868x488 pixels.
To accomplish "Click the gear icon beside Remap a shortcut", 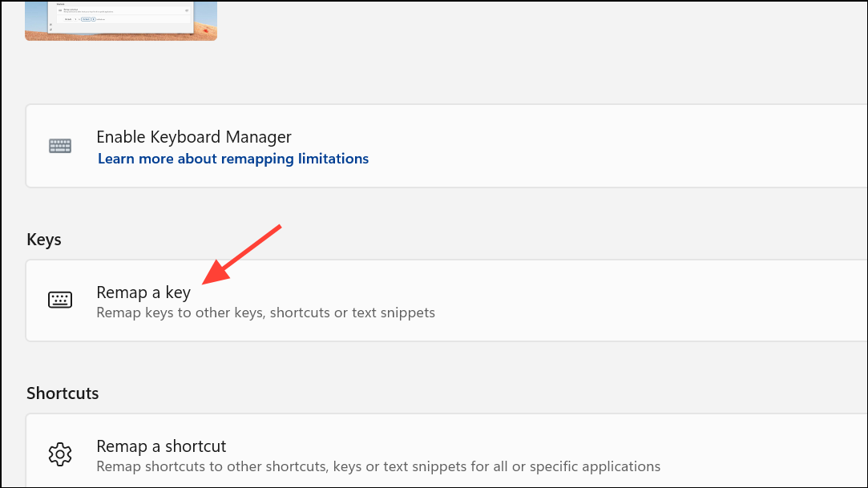I will (x=60, y=454).
